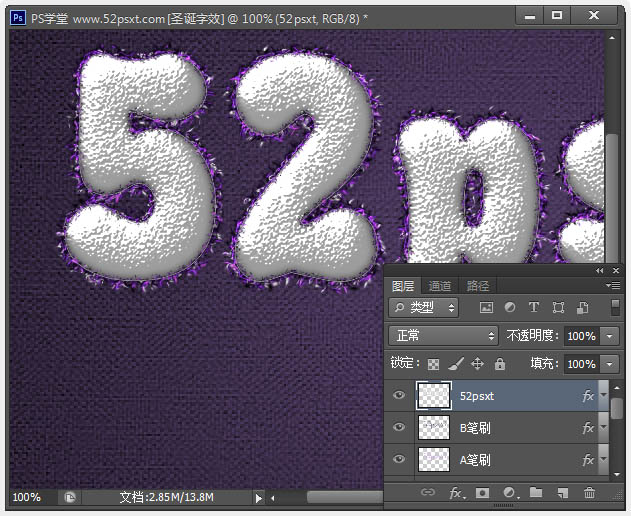The image size is (631, 516).
Task: Switch to the 通道 tab
Action: click(x=440, y=285)
